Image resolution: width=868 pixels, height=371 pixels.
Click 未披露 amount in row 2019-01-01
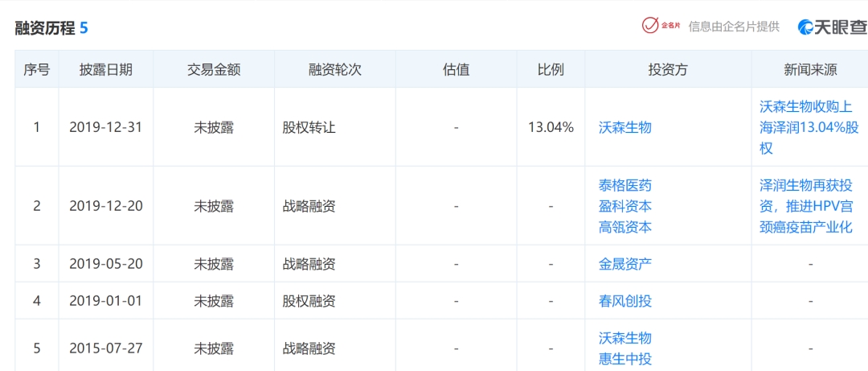pos(214,301)
